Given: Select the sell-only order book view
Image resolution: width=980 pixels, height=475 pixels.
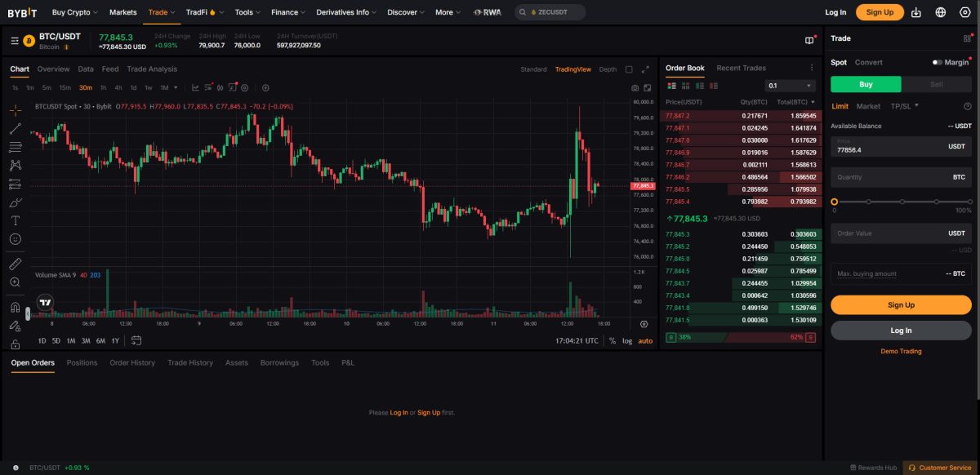Looking at the screenshot, I should (x=713, y=85).
